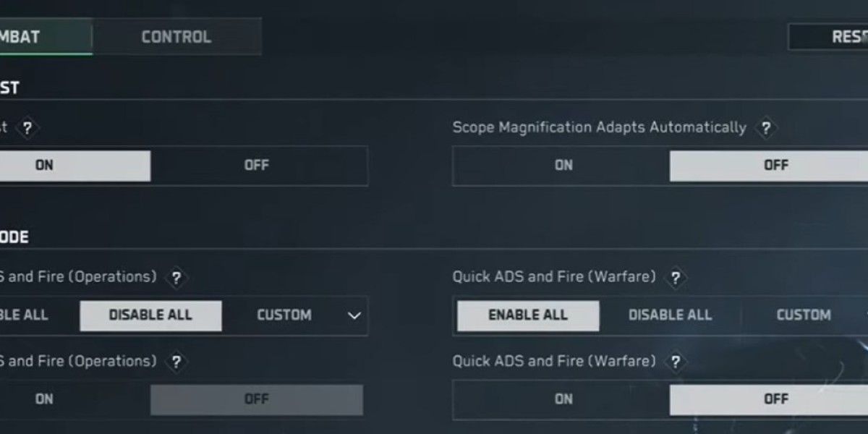Open the COMBAT tab
Screen dimensions: 868x434
pos(29,37)
